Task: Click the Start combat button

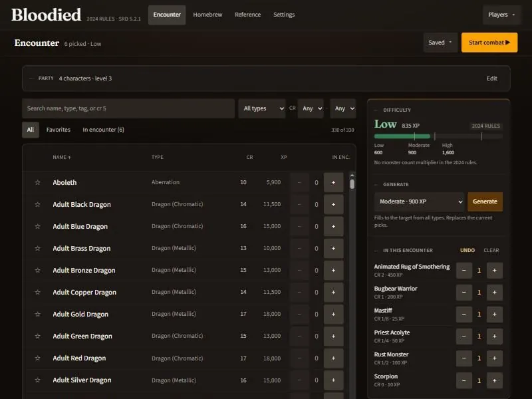Action: click(x=489, y=43)
